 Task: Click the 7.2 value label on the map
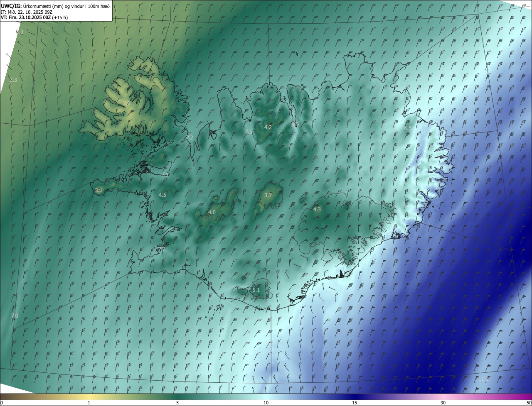click(x=190, y=137)
